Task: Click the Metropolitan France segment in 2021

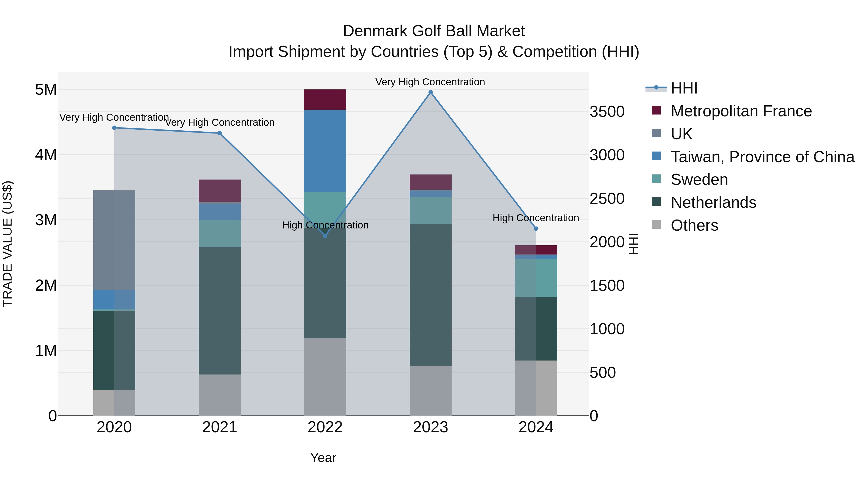Action: point(220,191)
